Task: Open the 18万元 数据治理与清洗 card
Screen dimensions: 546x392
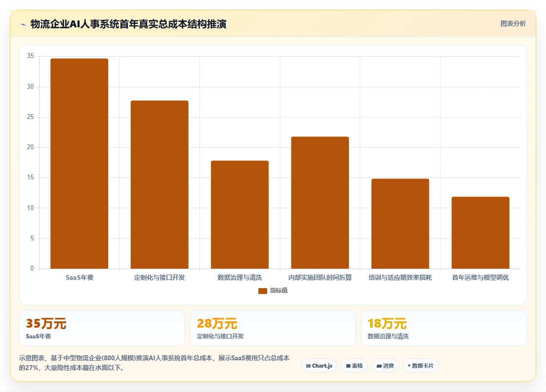Action: point(444,328)
